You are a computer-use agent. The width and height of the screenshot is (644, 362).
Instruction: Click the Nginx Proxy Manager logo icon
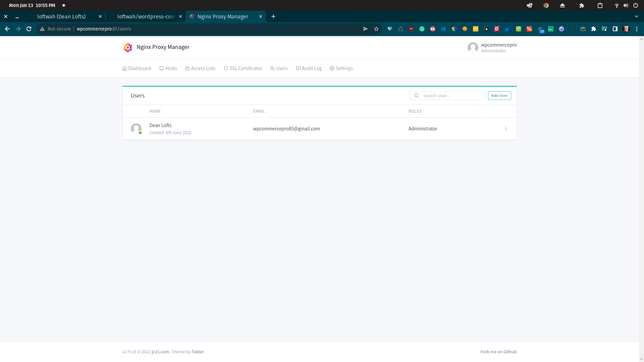click(x=127, y=47)
